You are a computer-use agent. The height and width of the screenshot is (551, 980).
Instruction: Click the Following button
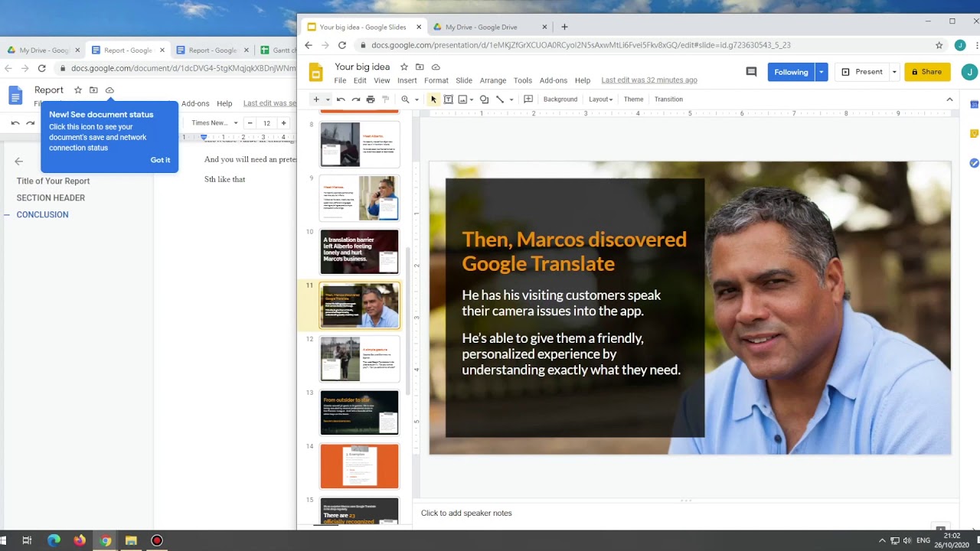click(x=791, y=72)
